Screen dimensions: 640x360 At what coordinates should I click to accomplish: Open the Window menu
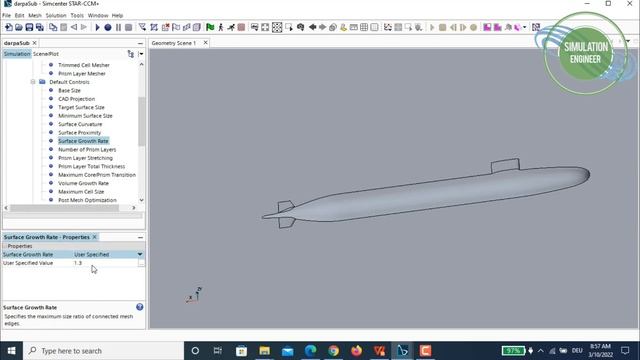98,16
